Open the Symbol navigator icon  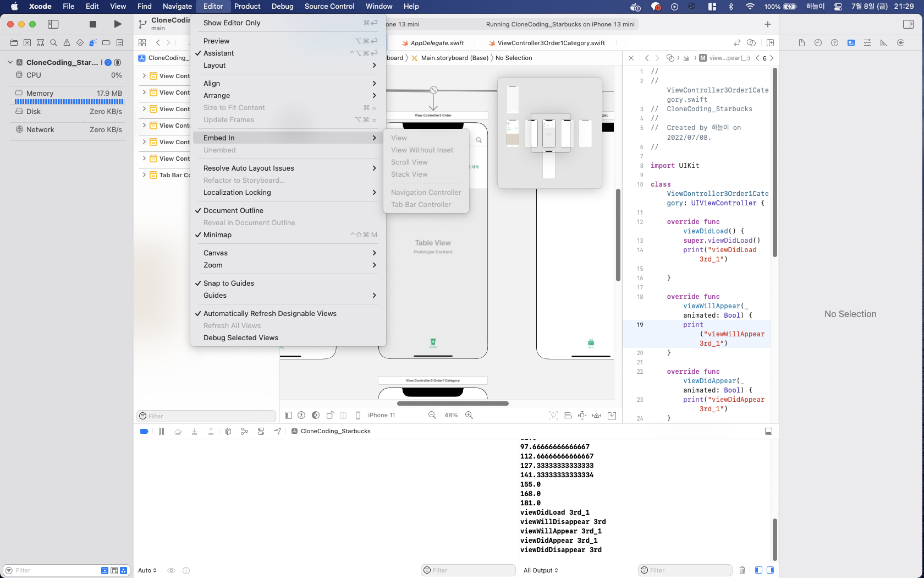pos(40,42)
